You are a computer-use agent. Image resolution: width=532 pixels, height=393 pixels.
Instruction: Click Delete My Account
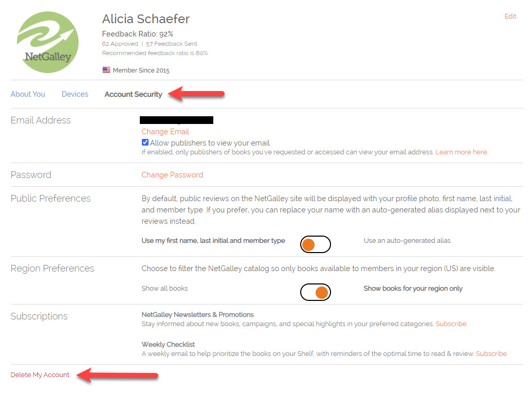[x=40, y=375]
